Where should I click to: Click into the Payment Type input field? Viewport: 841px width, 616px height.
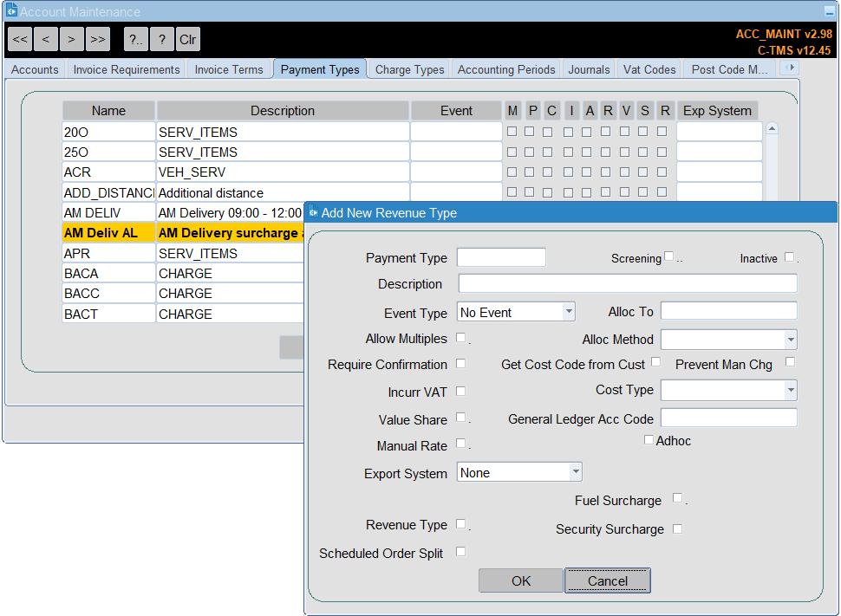(501, 257)
